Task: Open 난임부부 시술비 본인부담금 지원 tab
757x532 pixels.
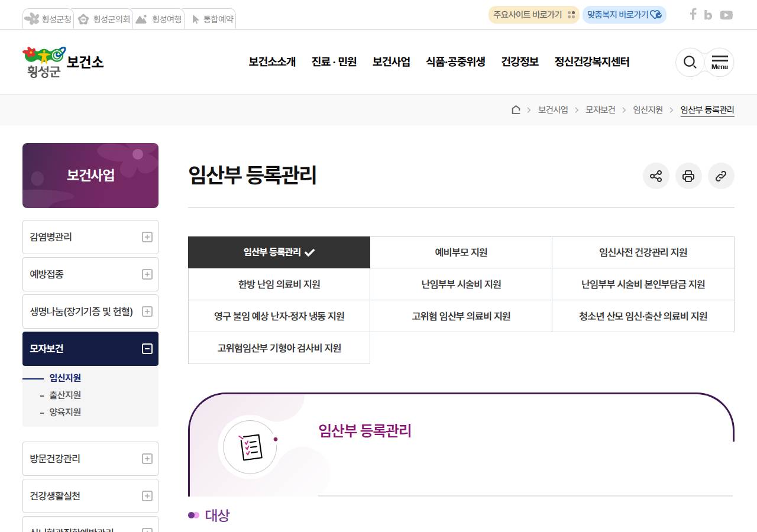Action: pos(643,284)
